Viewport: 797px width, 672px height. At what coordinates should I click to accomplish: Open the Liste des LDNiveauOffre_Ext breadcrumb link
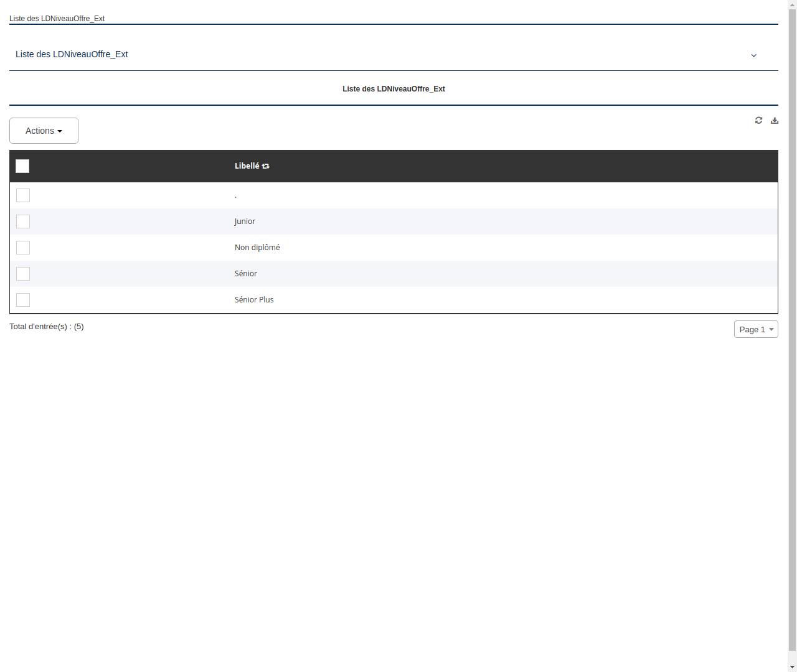(x=57, y=18)
